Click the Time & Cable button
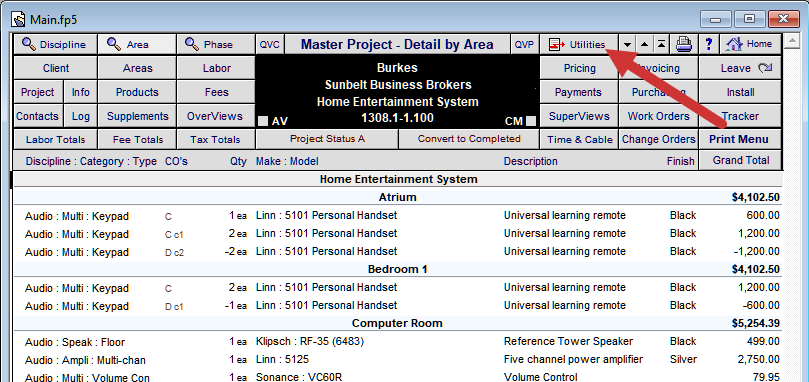This screenshot has height=382, width=809. [x=579, y=139]
